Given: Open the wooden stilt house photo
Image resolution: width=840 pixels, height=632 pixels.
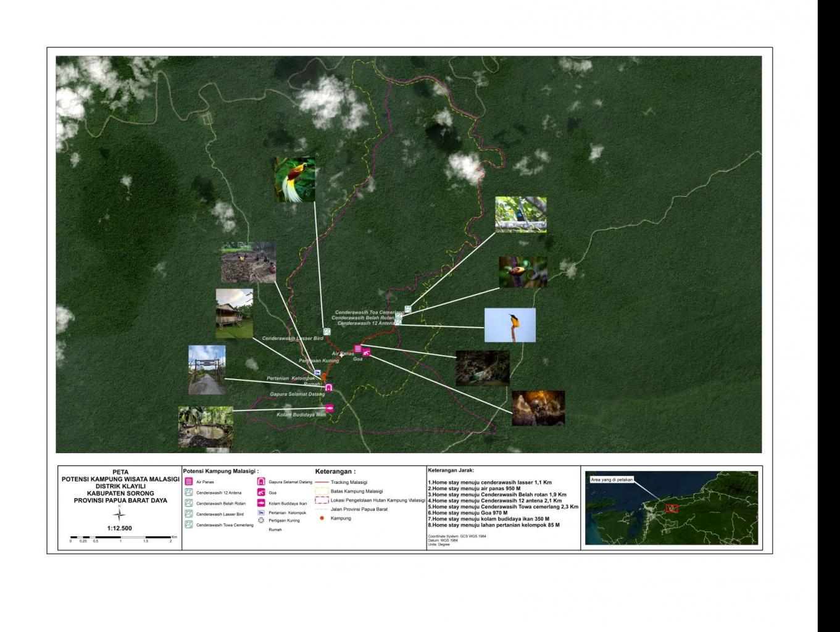Looking at the screenshot, I should click(235, 313).
